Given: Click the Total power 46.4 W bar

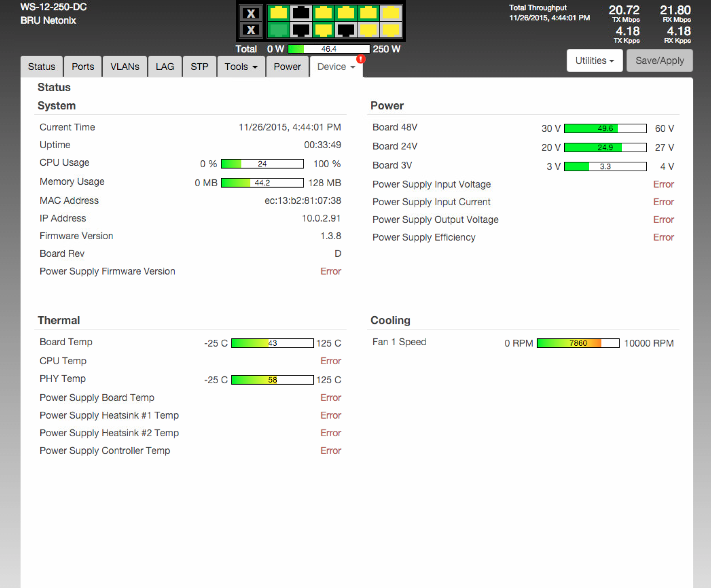Looking at the screenshot, I should click(x=329, y=49).
